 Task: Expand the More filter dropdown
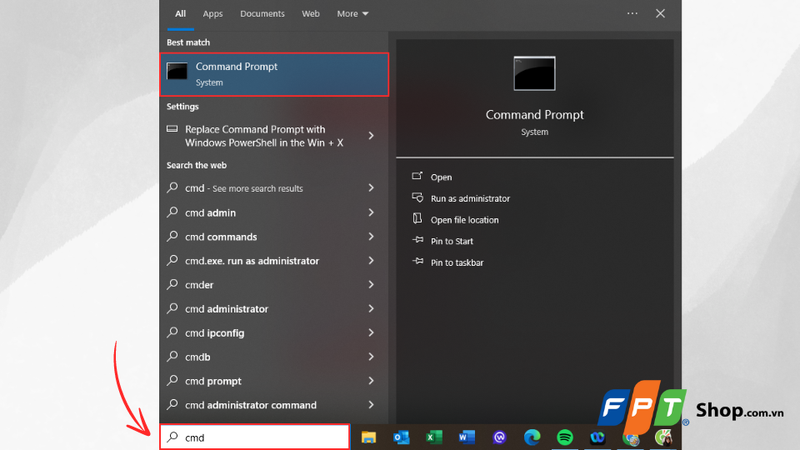(x=352, y=14)
